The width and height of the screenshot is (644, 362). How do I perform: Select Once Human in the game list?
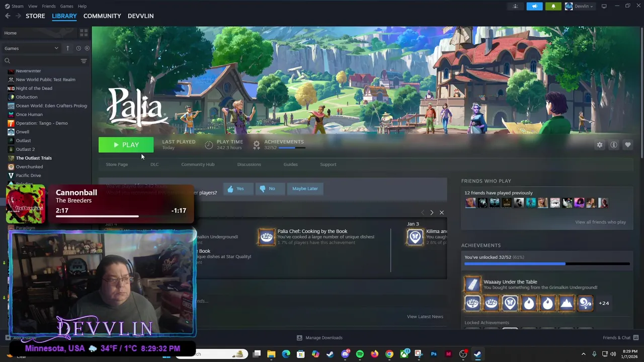(x=29, y=115)
